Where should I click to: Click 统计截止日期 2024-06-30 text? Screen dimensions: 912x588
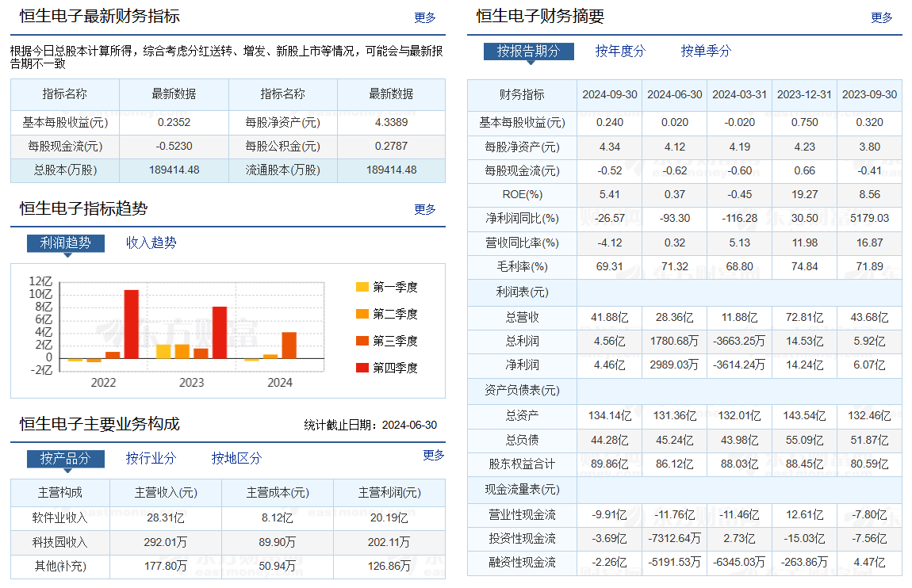[x=370, y=426]
